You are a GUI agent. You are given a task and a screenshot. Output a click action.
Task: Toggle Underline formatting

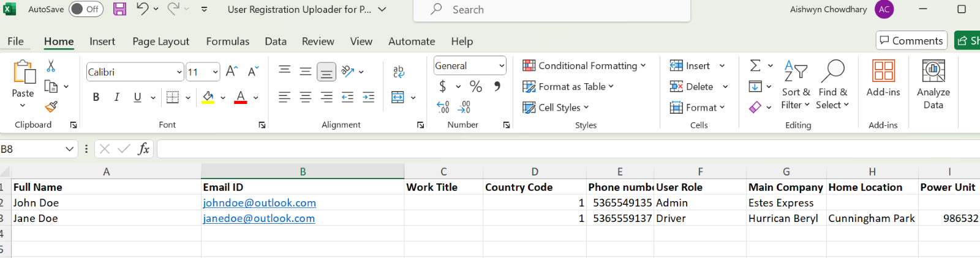pos(137,97)
